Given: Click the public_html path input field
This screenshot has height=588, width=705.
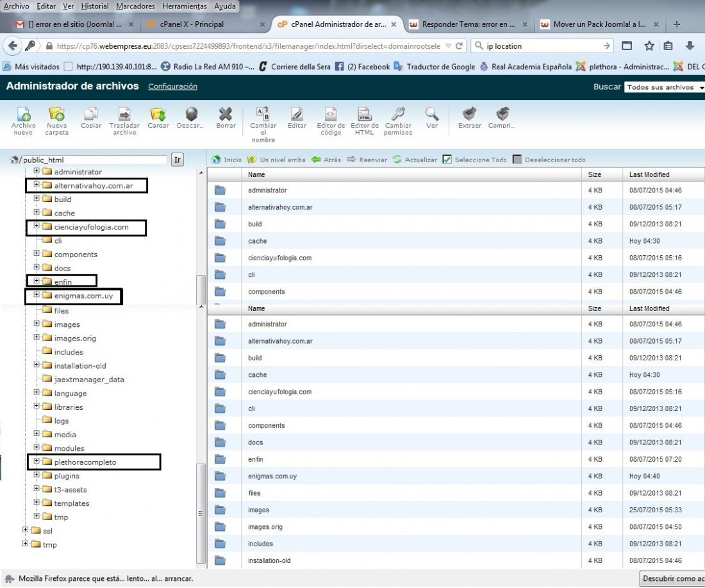Looking at the screenshot, I should pyautogui.click(x=94, y=160).
